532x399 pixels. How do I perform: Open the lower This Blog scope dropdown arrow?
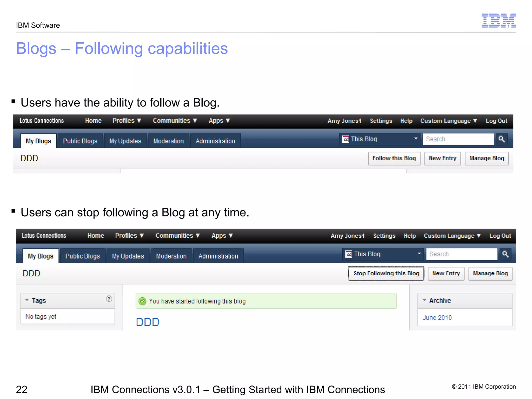click(419, 253)
